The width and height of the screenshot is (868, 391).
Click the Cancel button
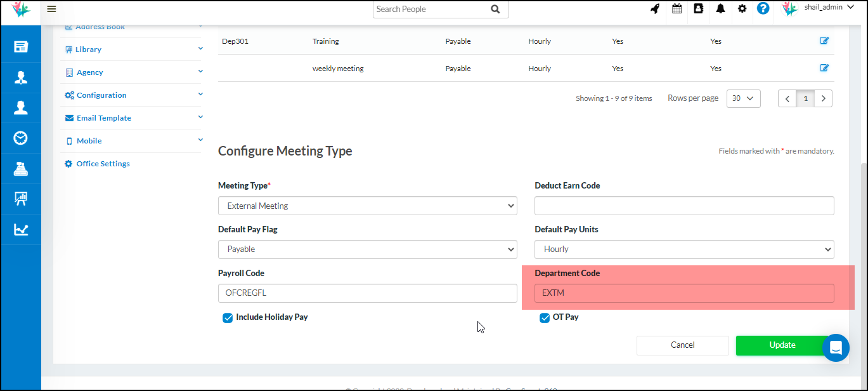pyautogui.click(x=682, y=345)
